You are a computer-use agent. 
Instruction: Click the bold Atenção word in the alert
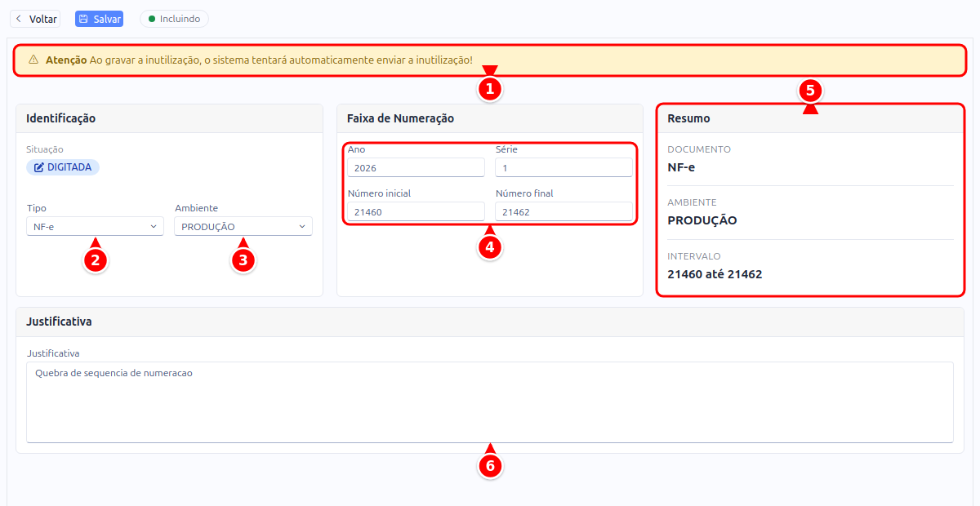pyautogui.click(x=66, y=60)
